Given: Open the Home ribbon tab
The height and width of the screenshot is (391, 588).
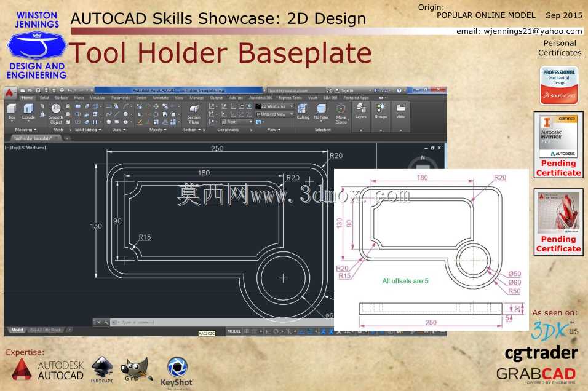Looking at the screenshot, I should (27, 98).
